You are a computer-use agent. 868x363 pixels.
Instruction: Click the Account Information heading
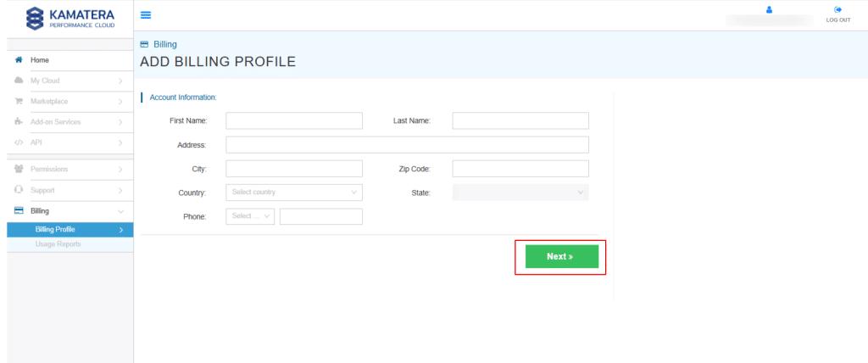(x=183, y=98)
